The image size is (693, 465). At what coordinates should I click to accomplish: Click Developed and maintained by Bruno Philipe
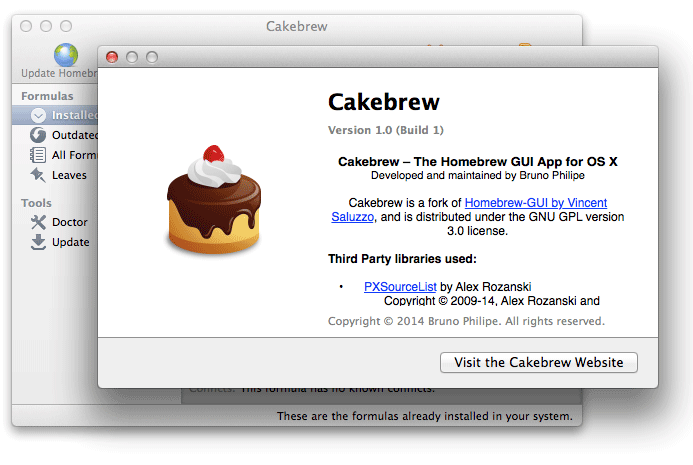[x=478, y=175]
